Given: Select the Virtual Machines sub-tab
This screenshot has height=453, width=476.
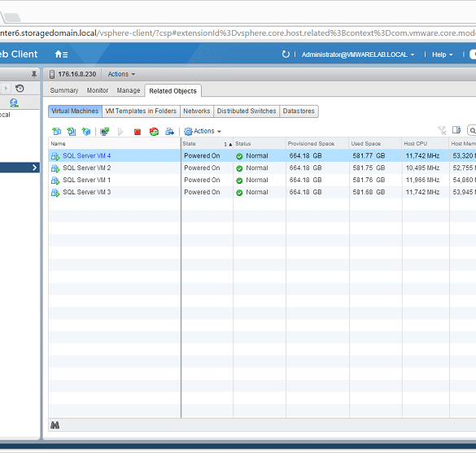Looking at the screenshot, I should pyautogui.click(x=75, y=111).
